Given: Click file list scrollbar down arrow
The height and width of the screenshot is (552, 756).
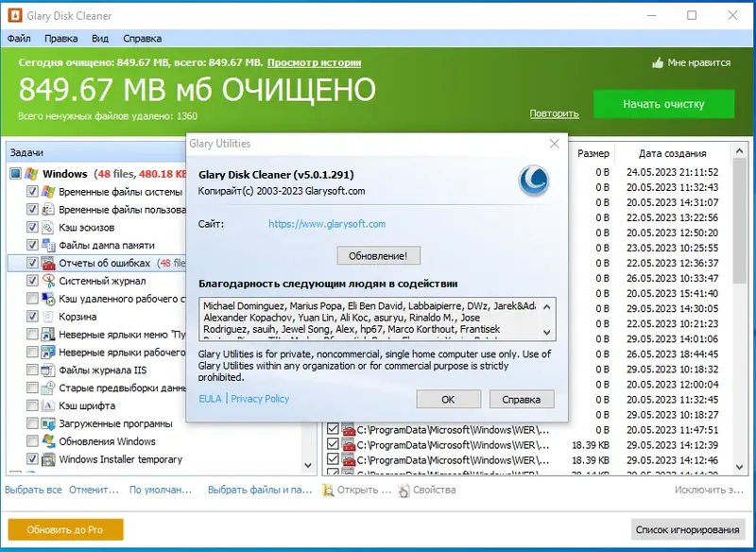Looking at the screenshot, I should click(x=739, y=467).
